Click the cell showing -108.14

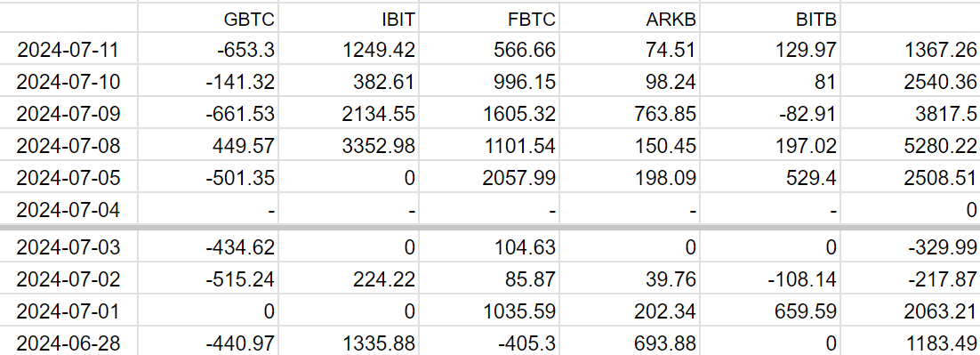[771, 279]
